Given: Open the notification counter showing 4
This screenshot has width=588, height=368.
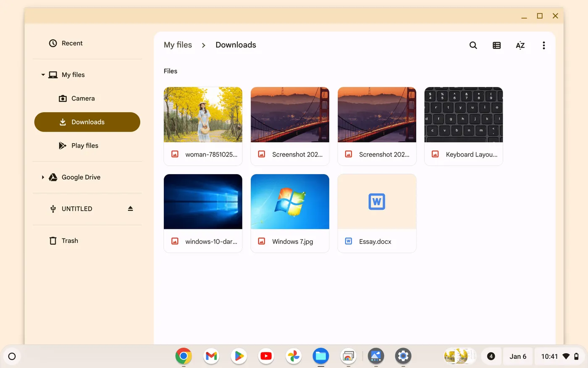Looking at the screenshot, I should (491, 356).
